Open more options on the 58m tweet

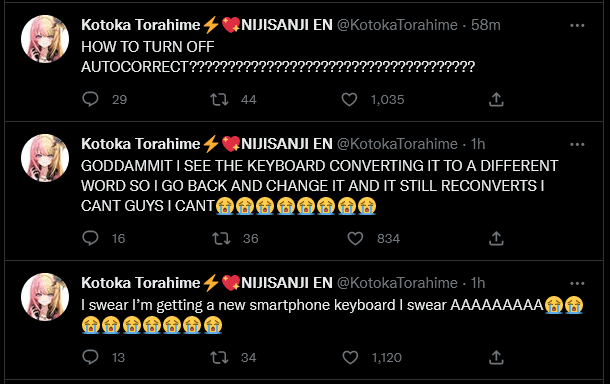(x=577, y=25)
